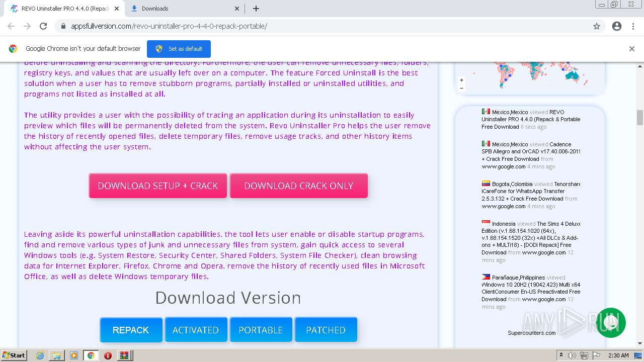Go back to the previous page
Viewport: 644px width, 362px height.
[x=11, y=26]
